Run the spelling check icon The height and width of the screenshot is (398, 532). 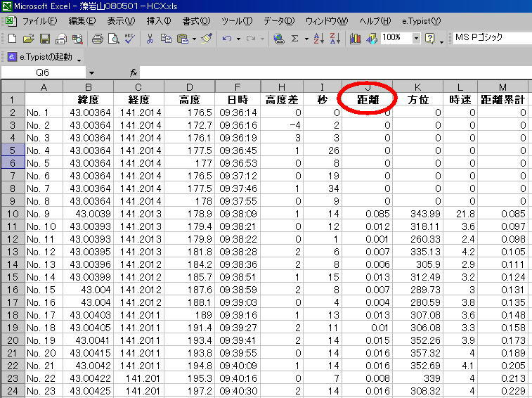[x=129, y=38]
